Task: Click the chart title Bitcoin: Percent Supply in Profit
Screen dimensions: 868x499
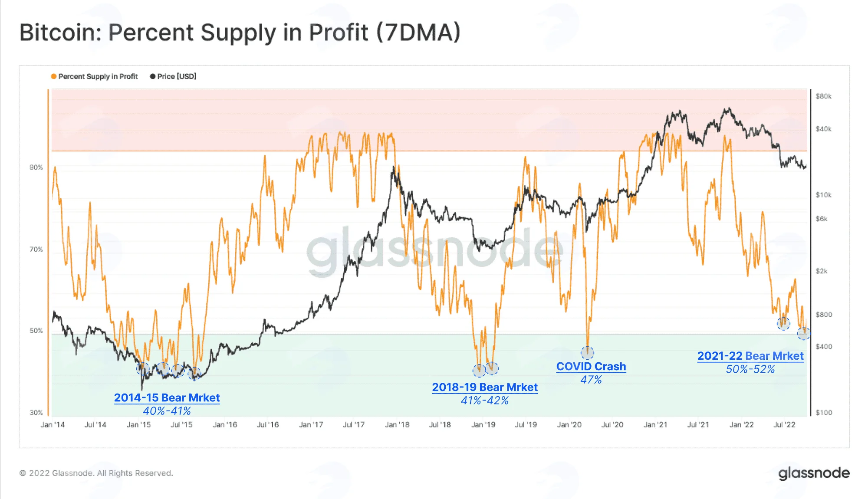Action: (x=240, y=33)
